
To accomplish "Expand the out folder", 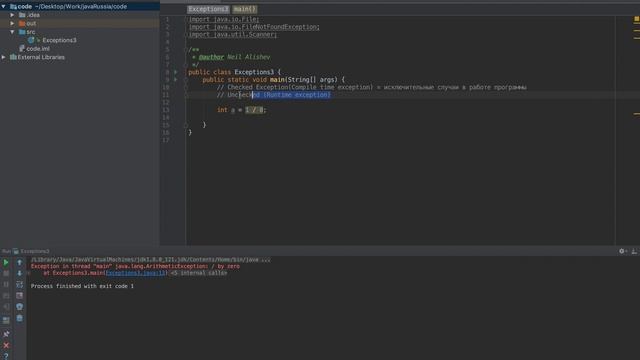I will click(12, 23).
